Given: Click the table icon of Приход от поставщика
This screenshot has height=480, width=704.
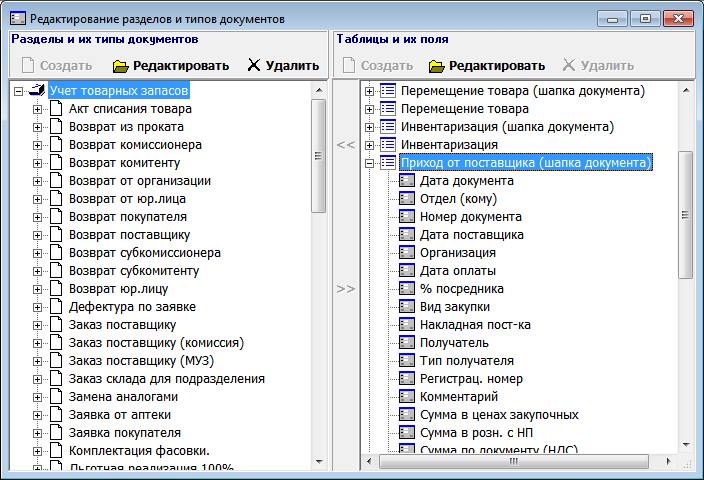Looking at the screenshot, I should pyautogui.click(x=388, y=163).
